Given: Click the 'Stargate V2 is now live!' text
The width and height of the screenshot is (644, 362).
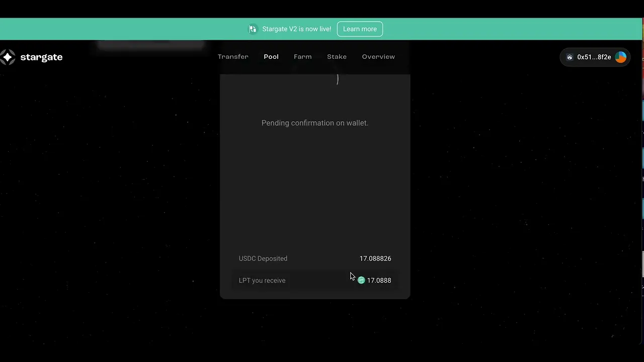Looking at the screenshot, I should coord(297,29).
